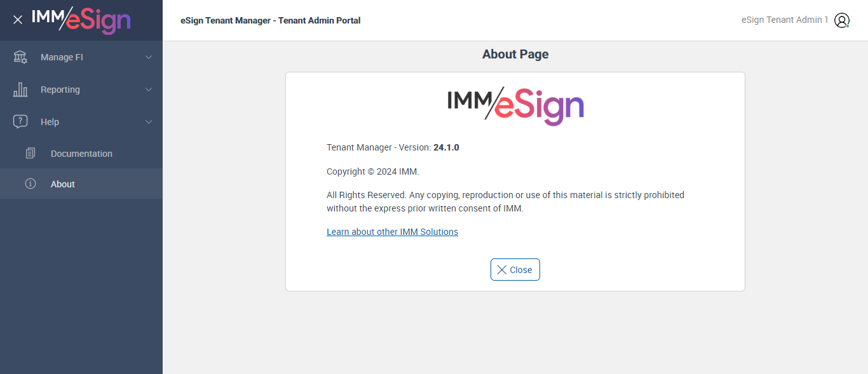Image resolution: width=868 pixels, height=374 pixels.
Task: Click eSign Tenant Admin 1 username
Action: click(785, 20)
